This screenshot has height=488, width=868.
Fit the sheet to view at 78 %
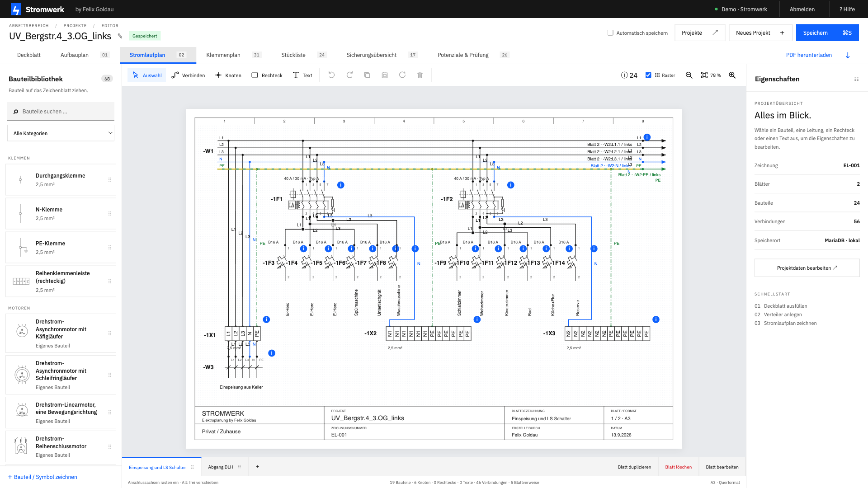(711, 75)
